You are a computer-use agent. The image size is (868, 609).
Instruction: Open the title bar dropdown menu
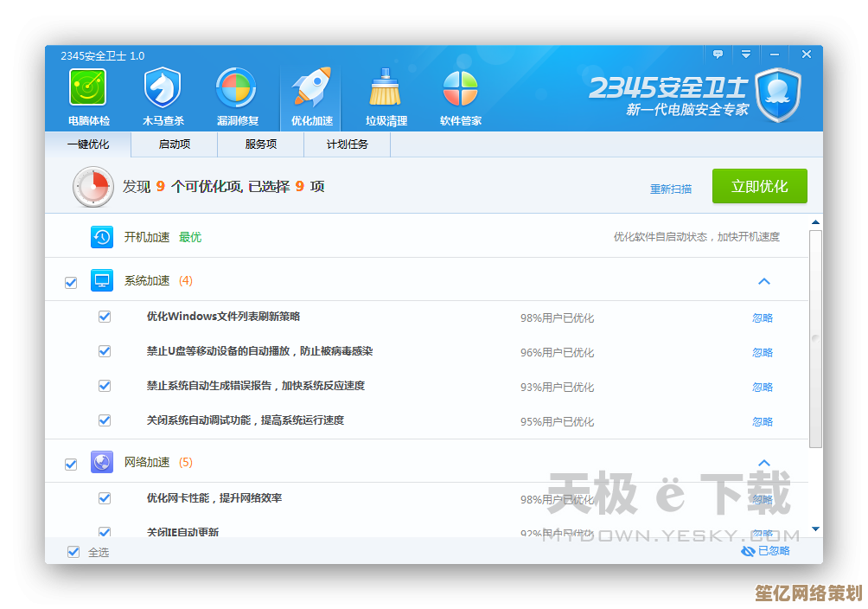(745, 54)
